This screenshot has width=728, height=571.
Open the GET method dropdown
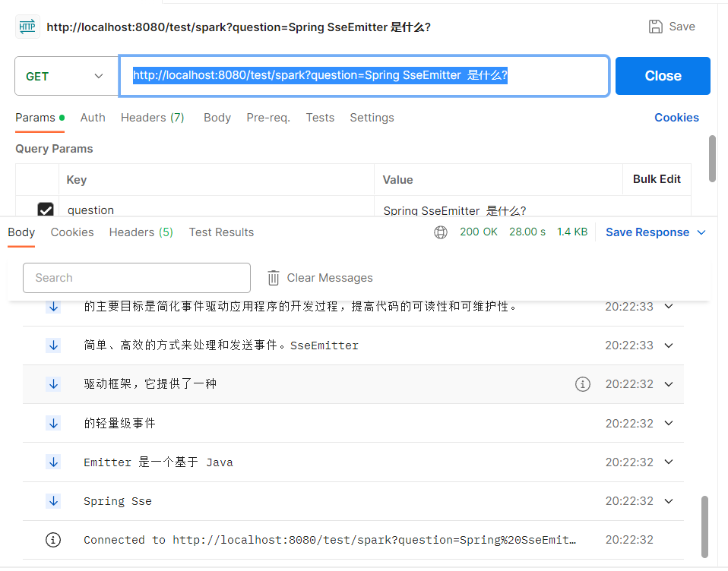[x=66, y=76]
